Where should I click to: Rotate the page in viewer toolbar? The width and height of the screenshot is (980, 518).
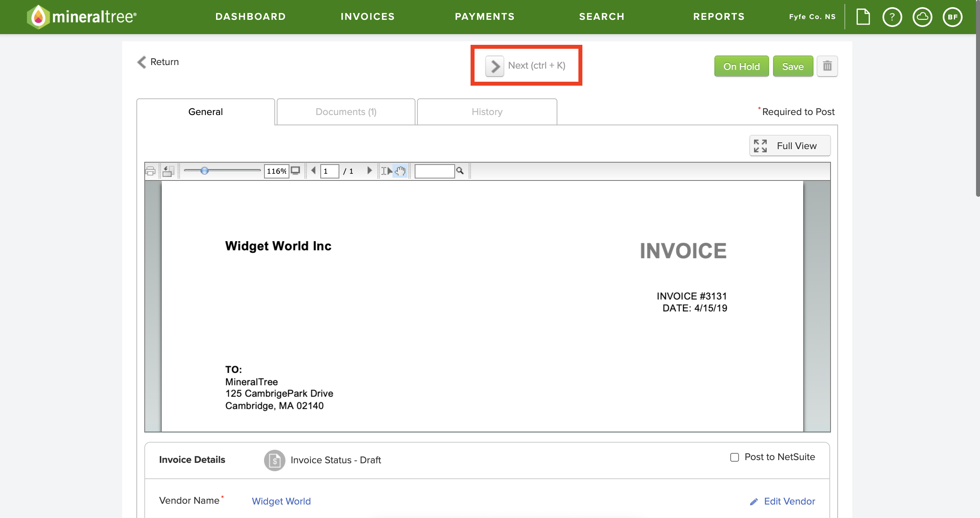coord(168,171)
